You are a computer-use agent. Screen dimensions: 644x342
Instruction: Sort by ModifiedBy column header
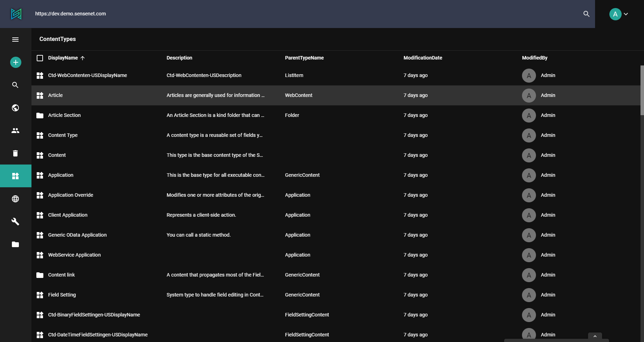point(535,58)
